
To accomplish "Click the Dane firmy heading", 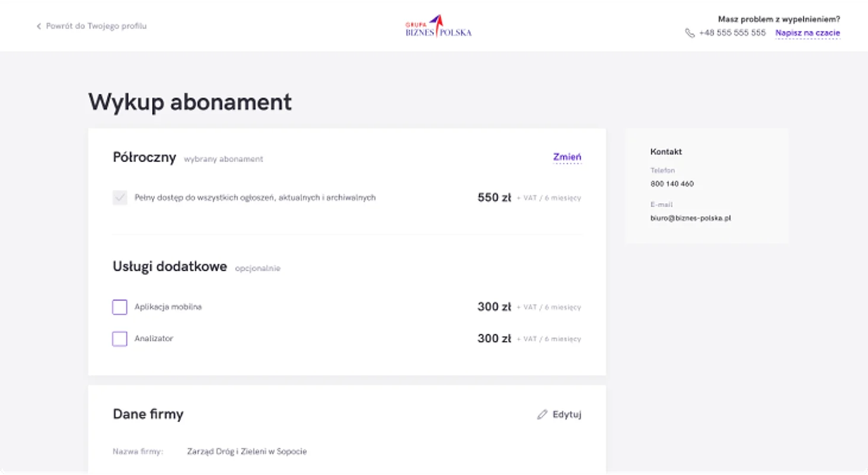I will tap(148, 414).
